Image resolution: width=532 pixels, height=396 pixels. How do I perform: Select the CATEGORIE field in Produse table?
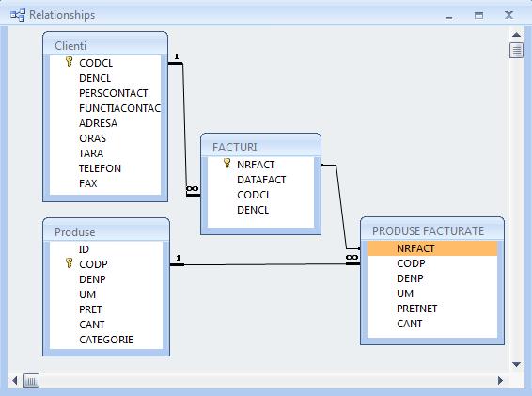coord(106,340)
